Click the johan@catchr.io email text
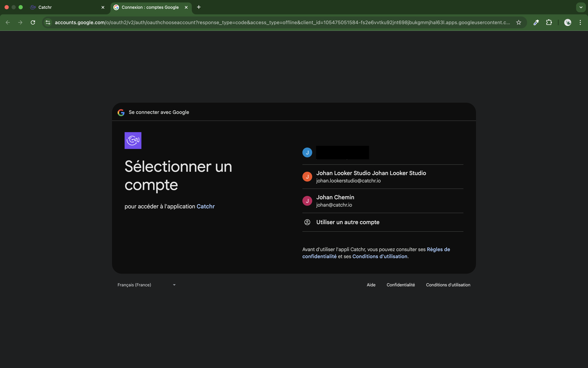Viewport: 588px width, 368px height. tap(334, 205)
